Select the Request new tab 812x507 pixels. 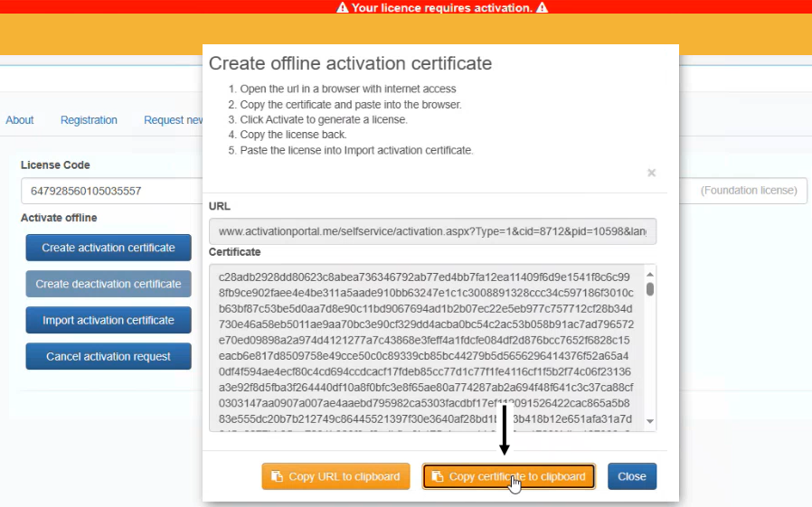[x=174, y=120]
